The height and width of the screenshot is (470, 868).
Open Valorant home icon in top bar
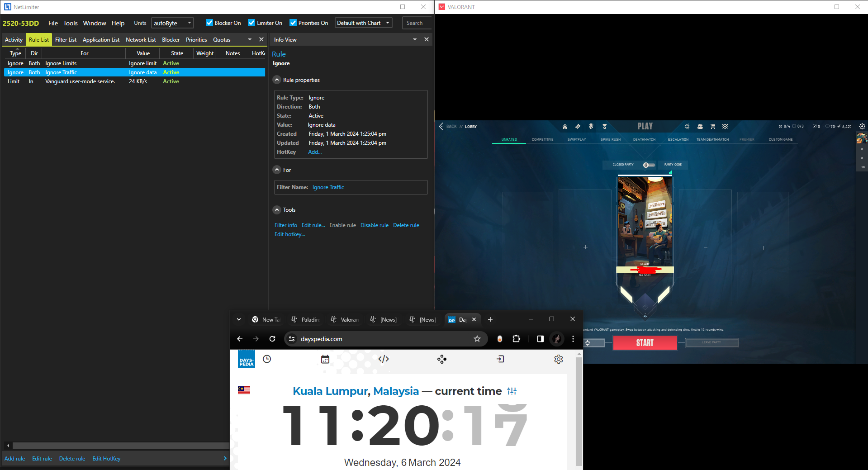tap(564, 127)
